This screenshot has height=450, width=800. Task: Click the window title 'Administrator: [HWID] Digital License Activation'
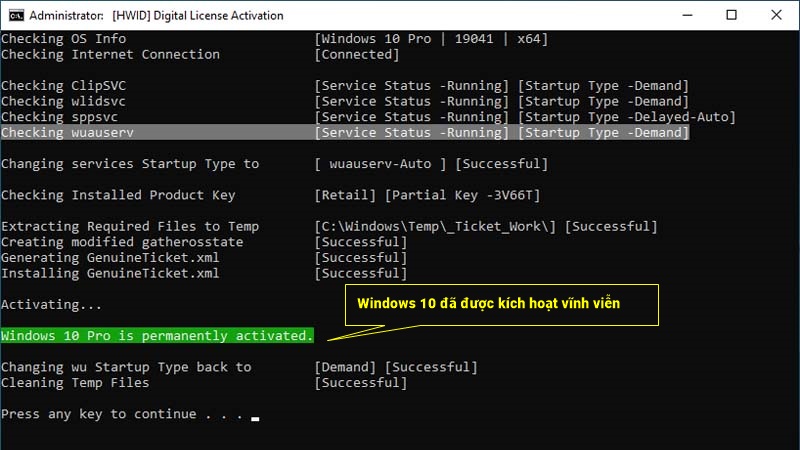coord(156,16)
